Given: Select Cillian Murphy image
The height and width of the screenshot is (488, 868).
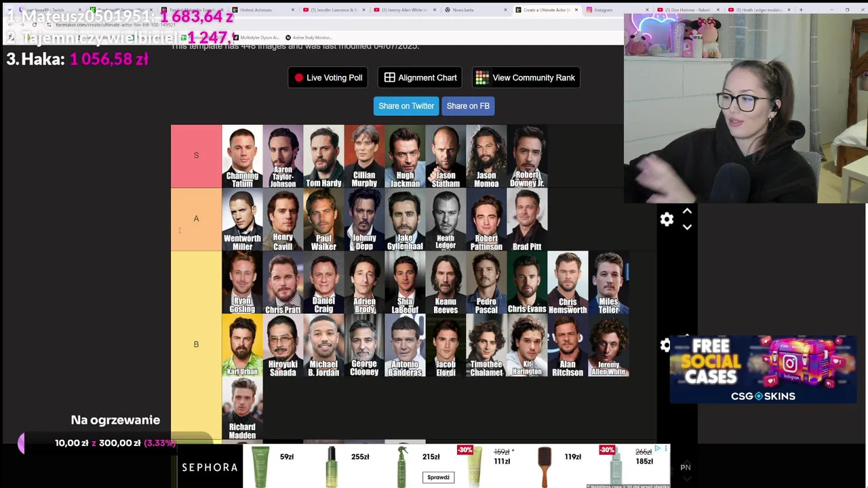Looking at the screenshot, I should tap(364, 156).
